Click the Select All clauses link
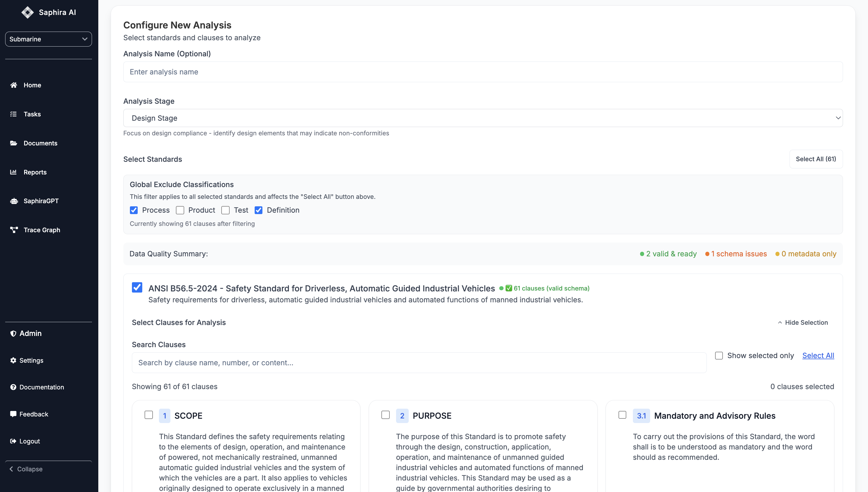 818,355
